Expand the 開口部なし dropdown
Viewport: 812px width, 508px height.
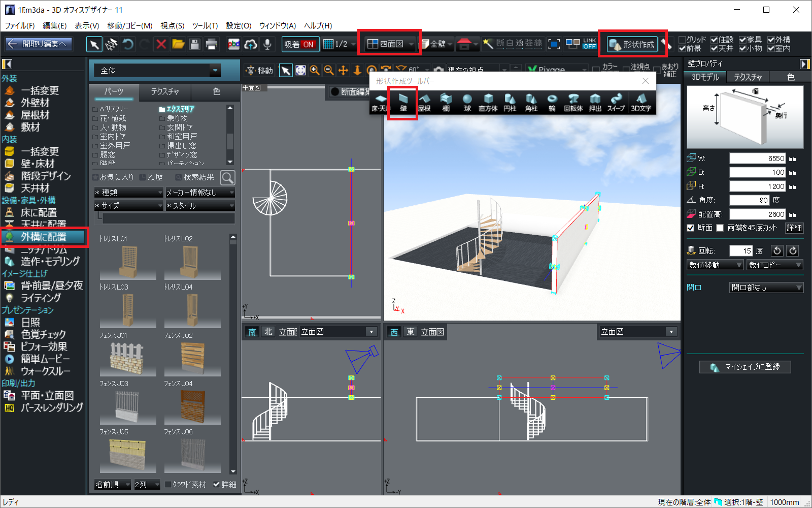click(766, 288)
